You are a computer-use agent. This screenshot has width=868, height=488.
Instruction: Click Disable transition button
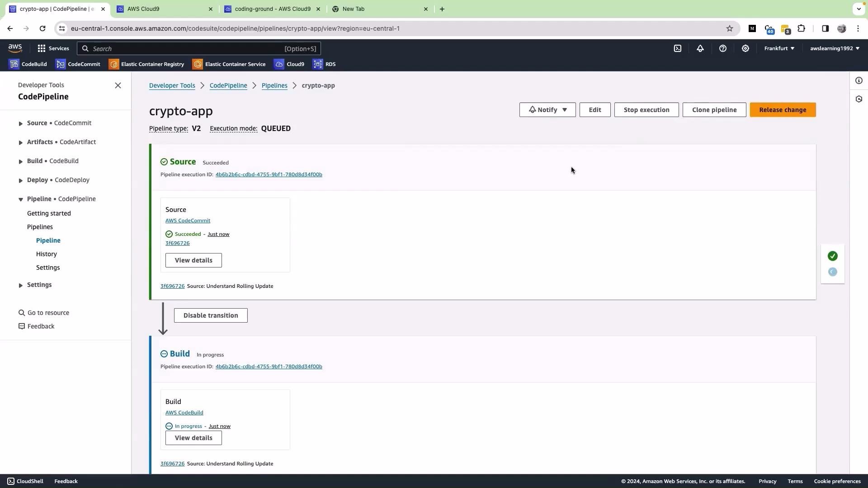[x=211, y=315]
